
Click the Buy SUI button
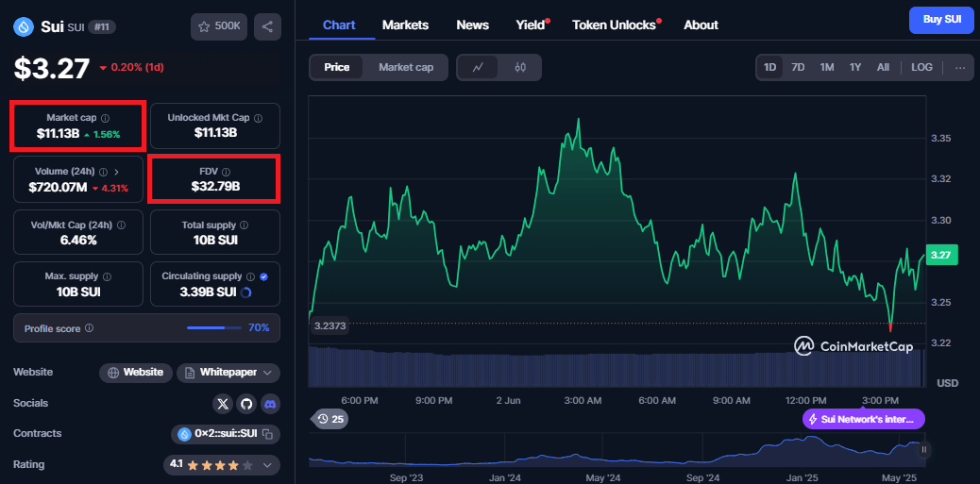tap(940, 20)
